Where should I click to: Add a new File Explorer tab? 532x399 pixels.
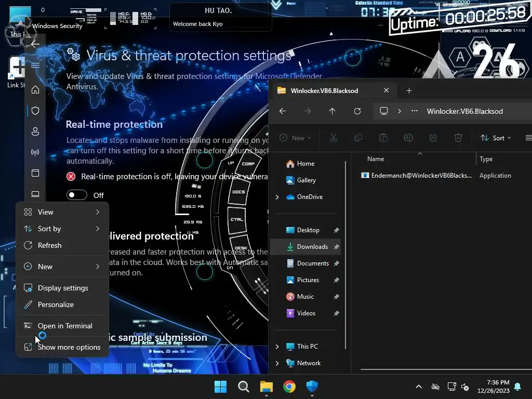[409, 90]
